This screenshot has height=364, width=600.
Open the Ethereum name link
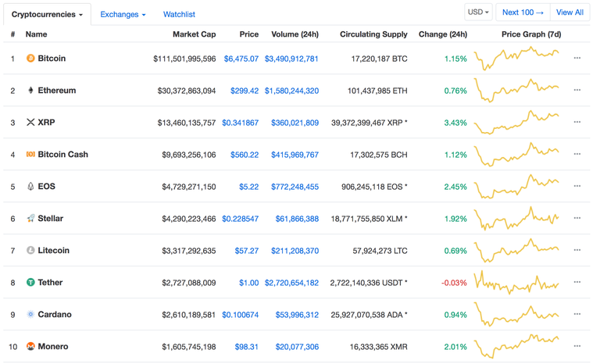pos(57,91)
